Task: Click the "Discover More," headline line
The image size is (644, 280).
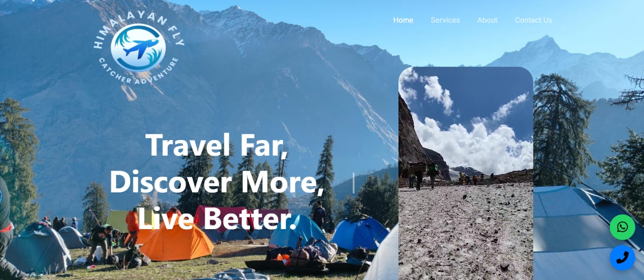Action: tap(217, 182)
